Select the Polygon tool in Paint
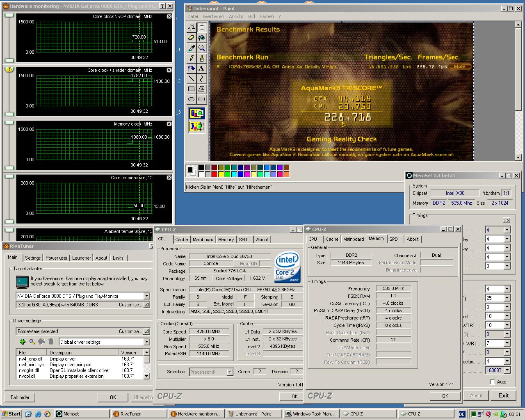The image size is (525, 420). (x=201, y=89)
